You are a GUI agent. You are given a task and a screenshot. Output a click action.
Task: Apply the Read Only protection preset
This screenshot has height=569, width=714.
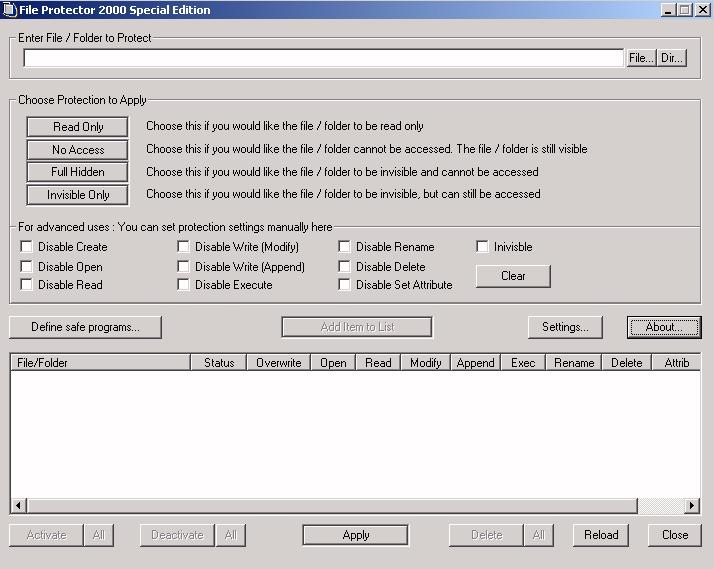pos(77,127)
